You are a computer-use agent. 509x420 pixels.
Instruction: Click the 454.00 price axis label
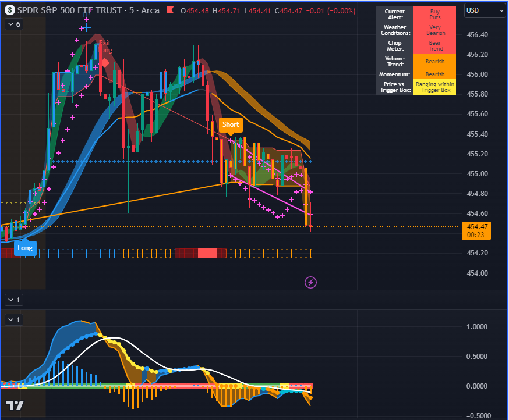(477, 273)
